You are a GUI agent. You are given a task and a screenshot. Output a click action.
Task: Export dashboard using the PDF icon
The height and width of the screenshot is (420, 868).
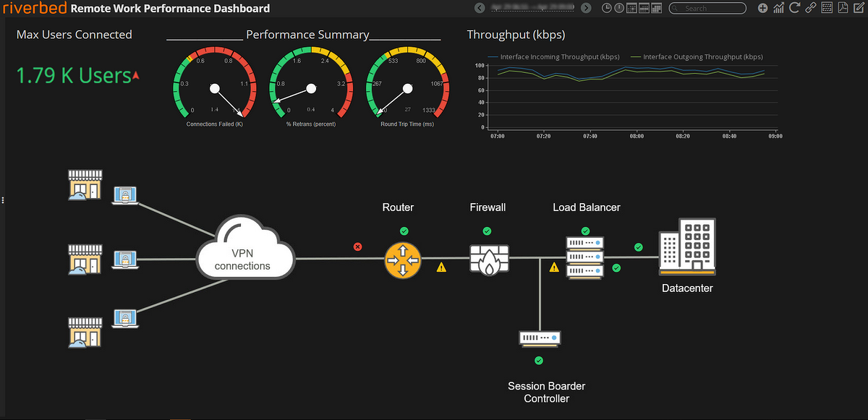tap(843, 8)
